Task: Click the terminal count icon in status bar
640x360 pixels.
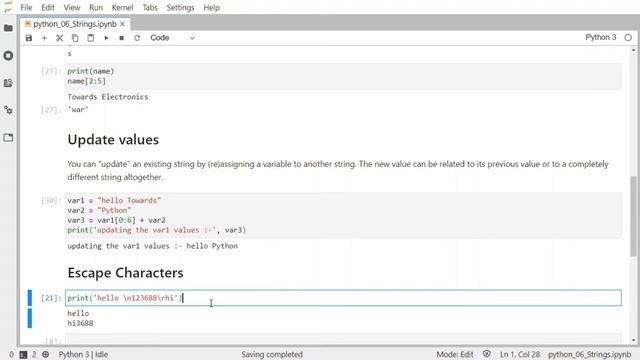Action: pos(23,354)
